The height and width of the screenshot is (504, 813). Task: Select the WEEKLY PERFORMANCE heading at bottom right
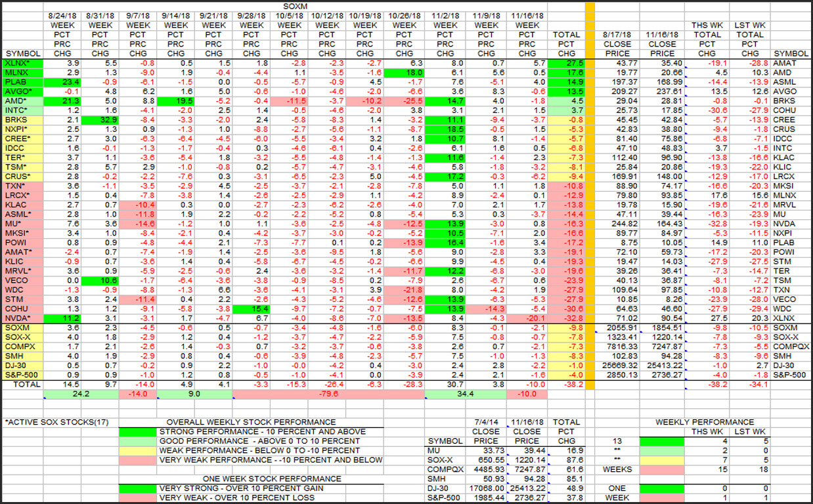(705, 422)
